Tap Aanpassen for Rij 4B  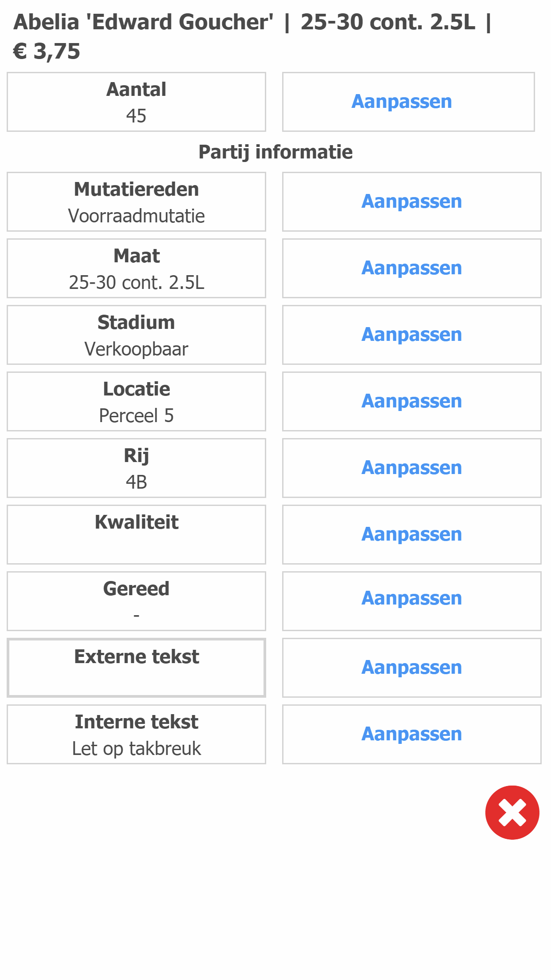(412, 468)
